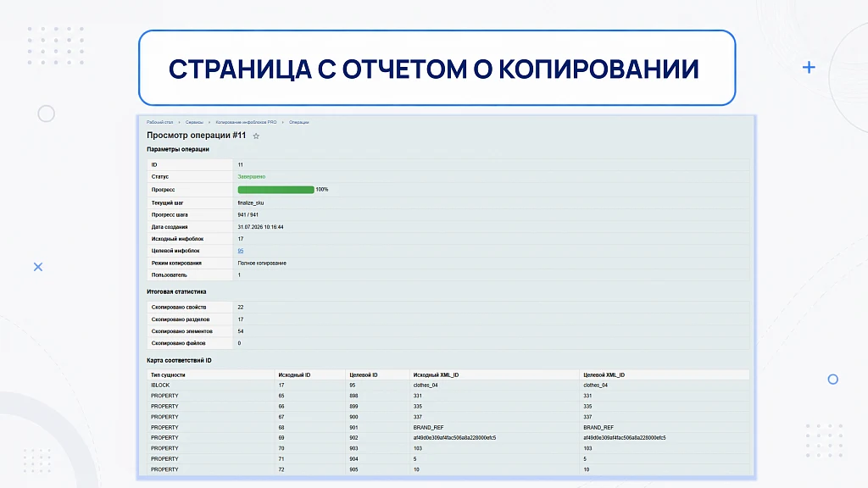
Task: Select value 54 of 'Скопировано элементов'
Action: 240,331
